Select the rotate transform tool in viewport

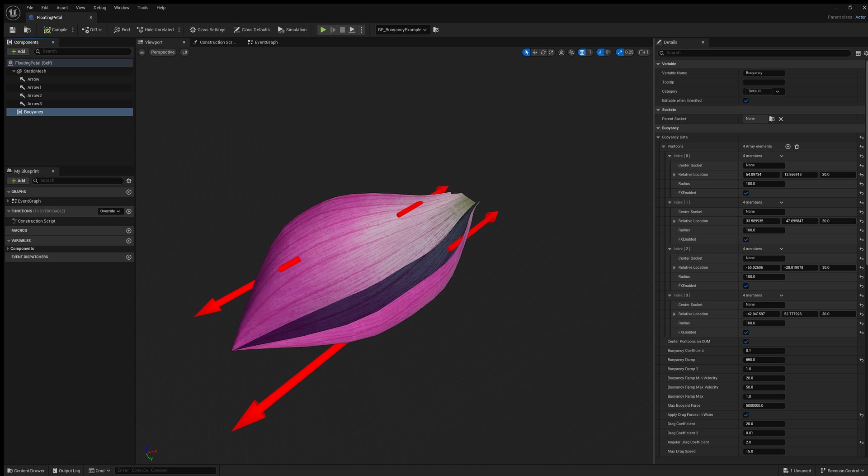tap(543, 52)
